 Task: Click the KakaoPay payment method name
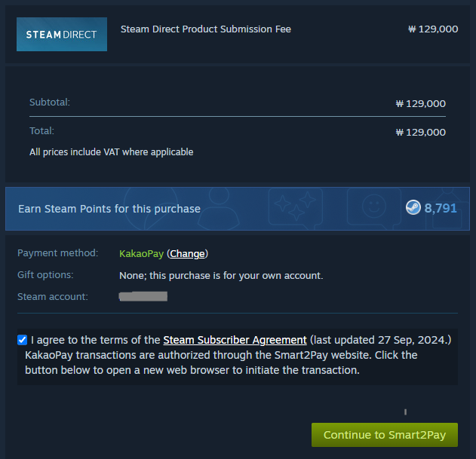tap(142, 253)
